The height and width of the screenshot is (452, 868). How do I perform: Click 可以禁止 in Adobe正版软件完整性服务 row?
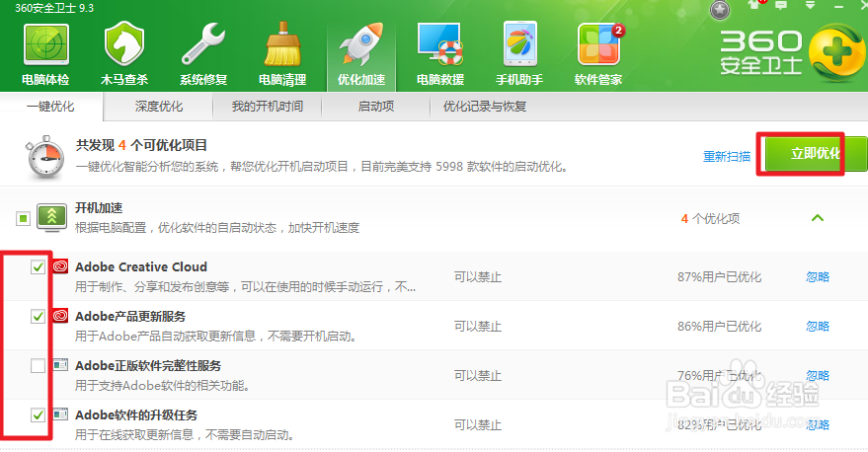coord(478,375)
